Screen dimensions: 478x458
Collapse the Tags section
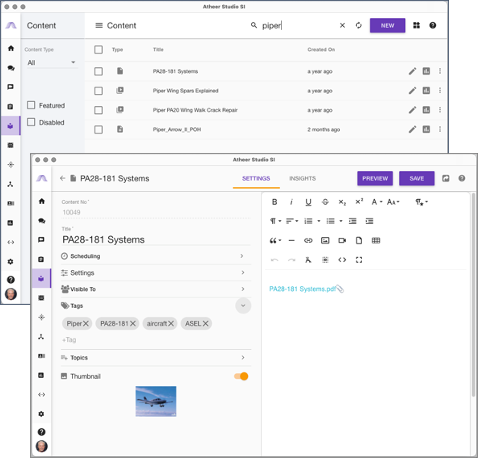243,306
